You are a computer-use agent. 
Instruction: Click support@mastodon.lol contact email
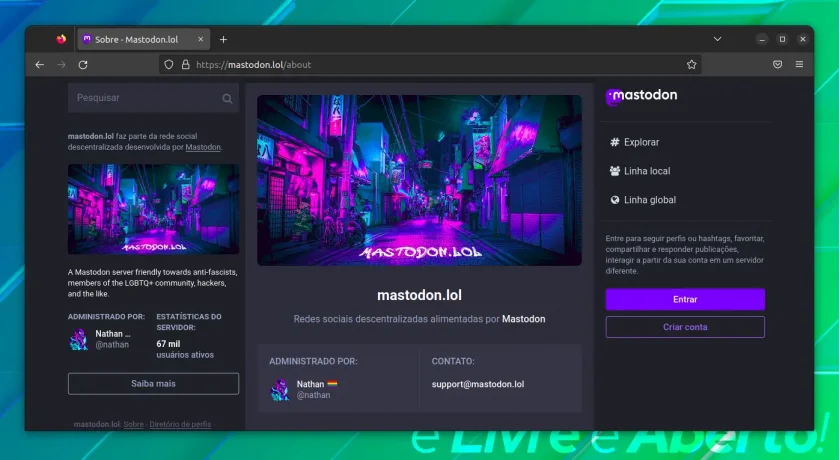pyautogui.click(x=478, y=384)
